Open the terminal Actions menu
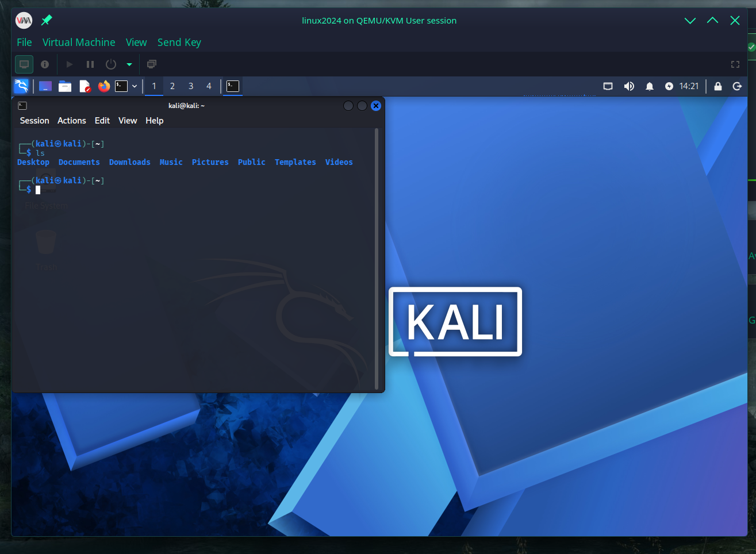 (72, 121)
